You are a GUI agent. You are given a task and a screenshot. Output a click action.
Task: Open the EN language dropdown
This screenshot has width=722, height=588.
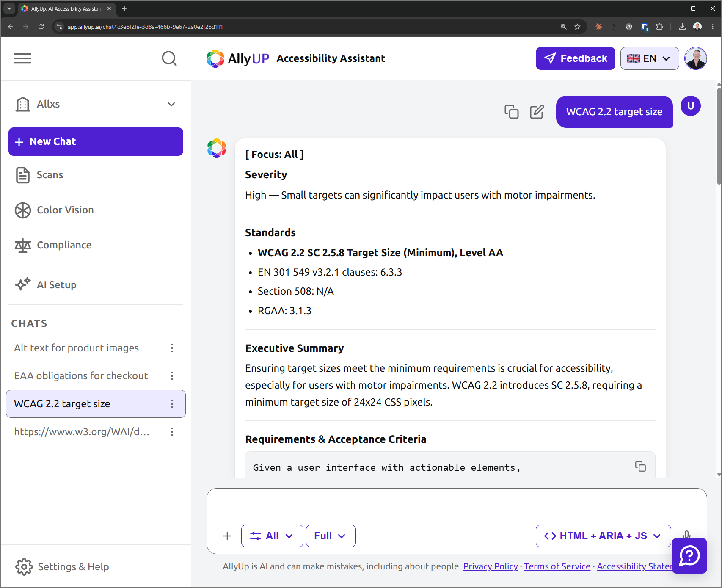tap(650, 58)
